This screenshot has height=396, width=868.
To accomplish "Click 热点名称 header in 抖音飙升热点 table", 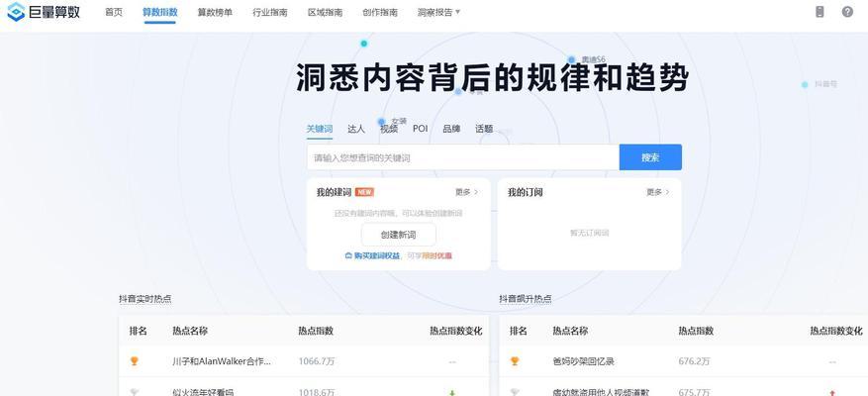I will coord(570,331).
